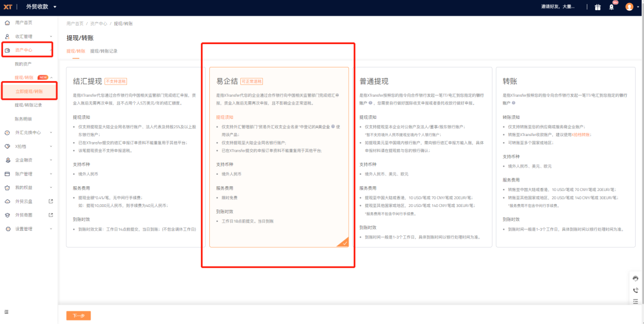Click the floating phone call icon
Screen dimensions: 644x324
click(x=636, y=290)
